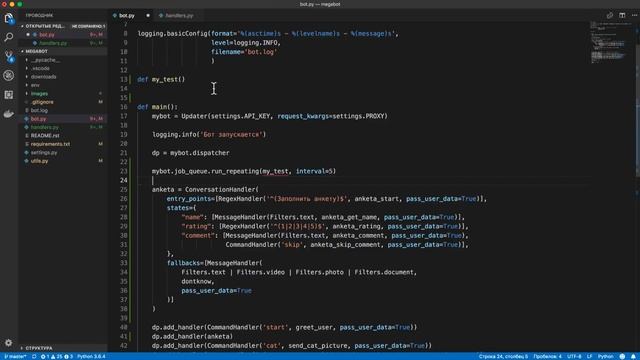Open the requirements.txt file

50,144
